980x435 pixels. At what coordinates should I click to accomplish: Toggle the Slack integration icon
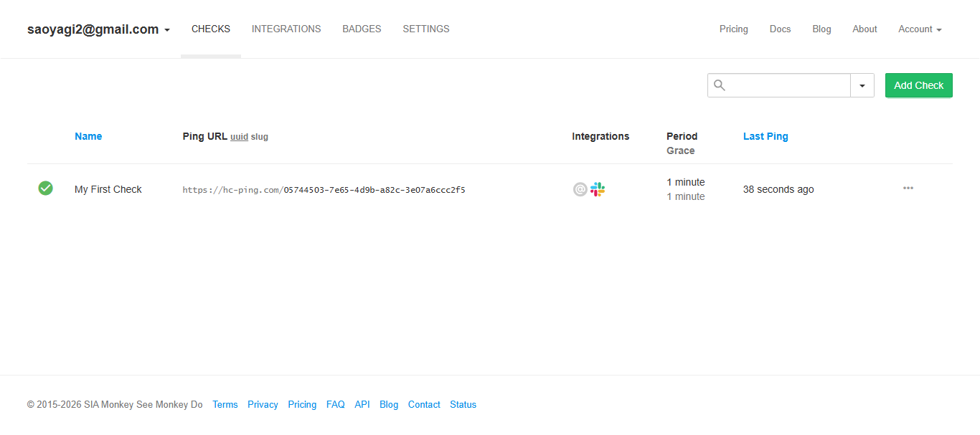[x=598, y=189]
